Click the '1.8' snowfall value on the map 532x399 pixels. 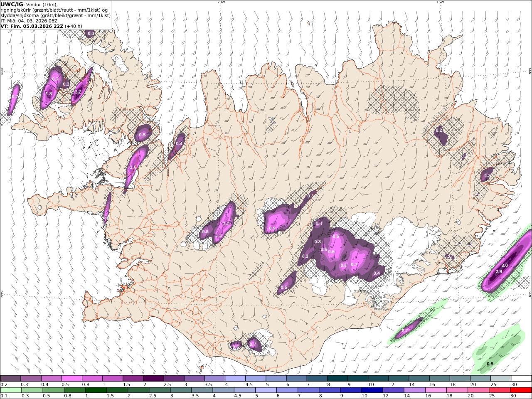[49, 94]
